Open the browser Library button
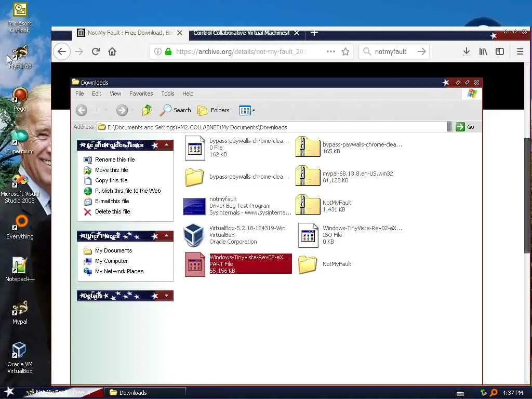 [483, 51]
